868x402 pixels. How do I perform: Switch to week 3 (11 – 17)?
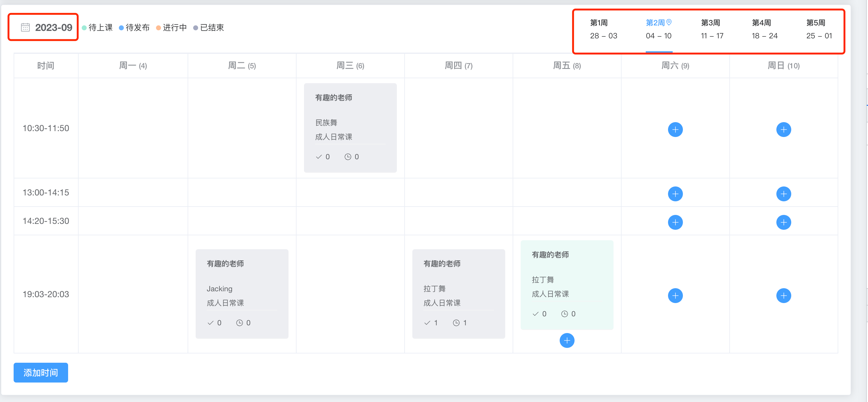pos(712,29)
